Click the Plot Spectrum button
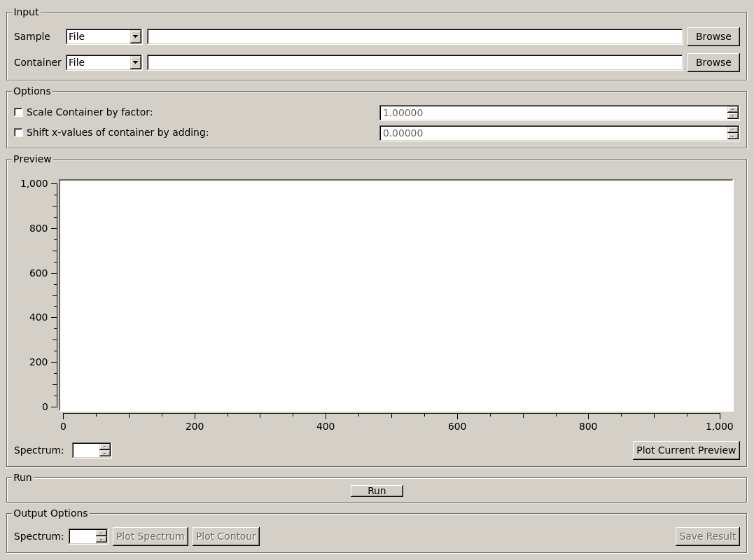This screenshot has height=560, width=754. point(150,536)
